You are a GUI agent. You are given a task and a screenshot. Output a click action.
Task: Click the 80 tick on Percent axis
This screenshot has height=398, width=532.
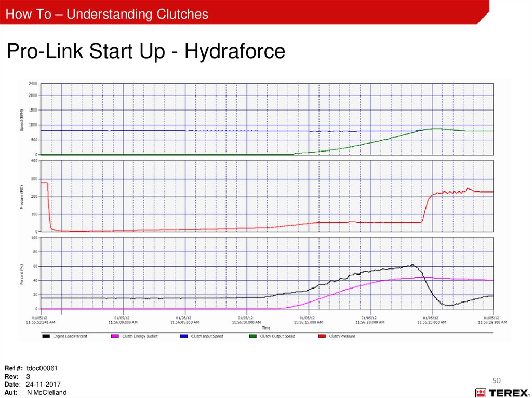(x=35, y=252)
